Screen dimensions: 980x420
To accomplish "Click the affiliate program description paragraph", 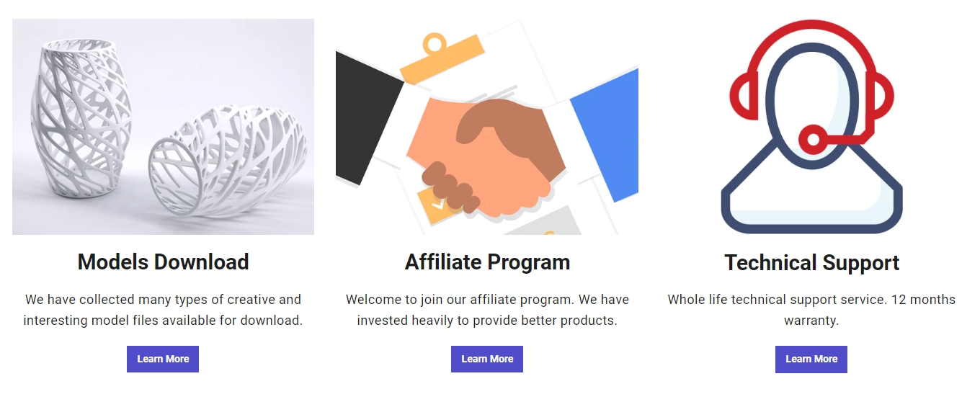I will (x=487, y=310).
